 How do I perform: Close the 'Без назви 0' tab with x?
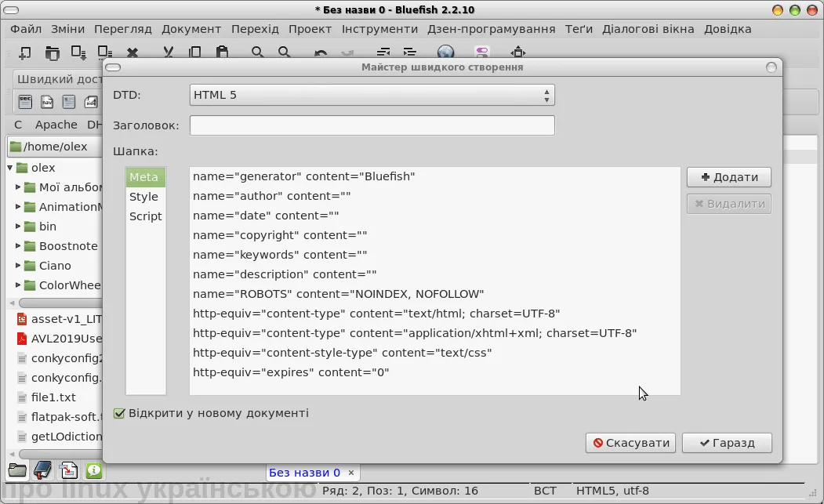[x=351, y=473]
